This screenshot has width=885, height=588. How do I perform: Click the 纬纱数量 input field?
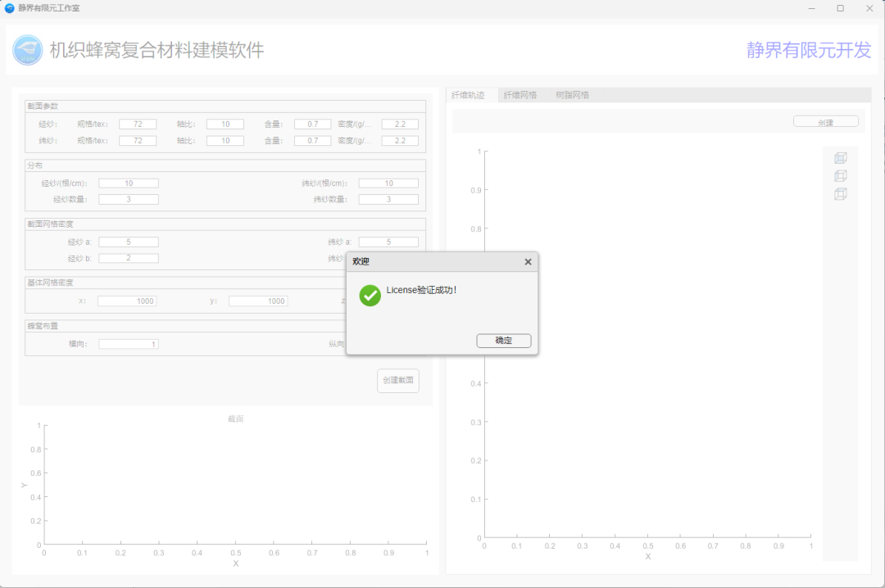pos(389,199)
